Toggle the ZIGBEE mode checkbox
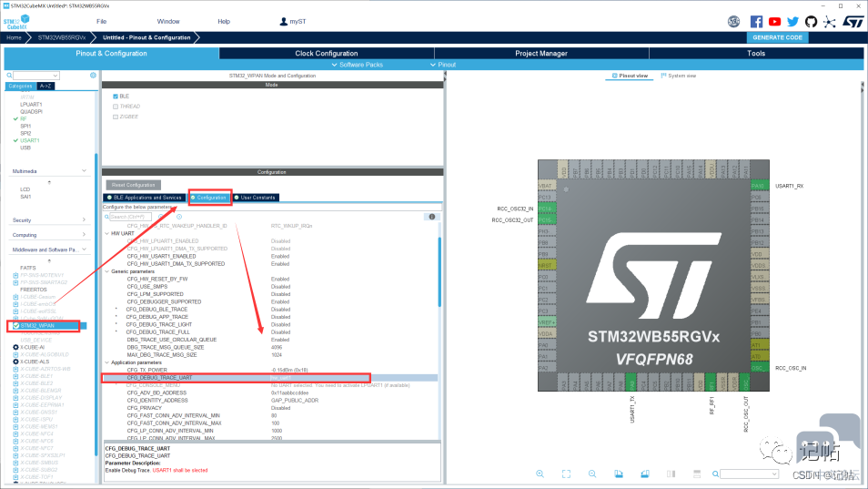Screen dimensions: 868x489 point(116,117)
